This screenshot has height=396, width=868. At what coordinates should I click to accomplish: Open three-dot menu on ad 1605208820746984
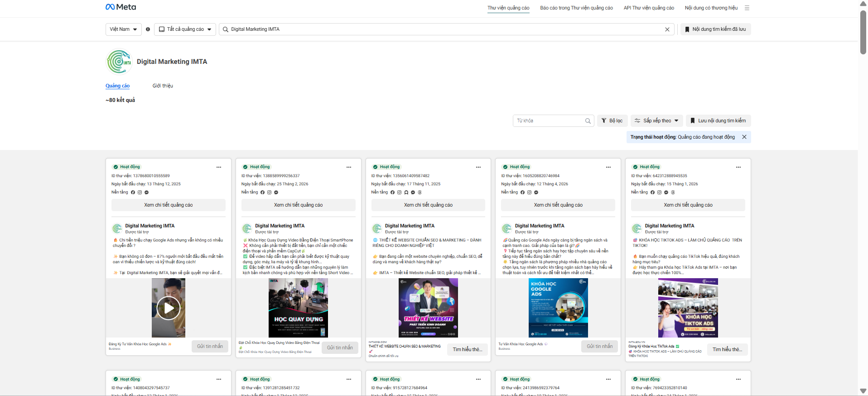coord(608,167)
